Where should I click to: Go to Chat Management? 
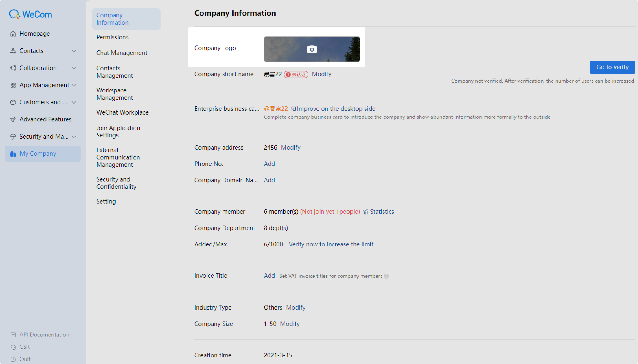click(122, 53)
